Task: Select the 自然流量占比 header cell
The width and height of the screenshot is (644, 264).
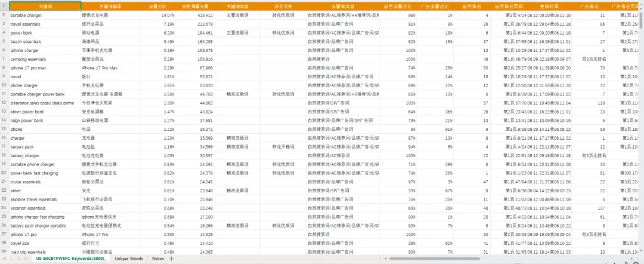Action: [x=398, y=7]
